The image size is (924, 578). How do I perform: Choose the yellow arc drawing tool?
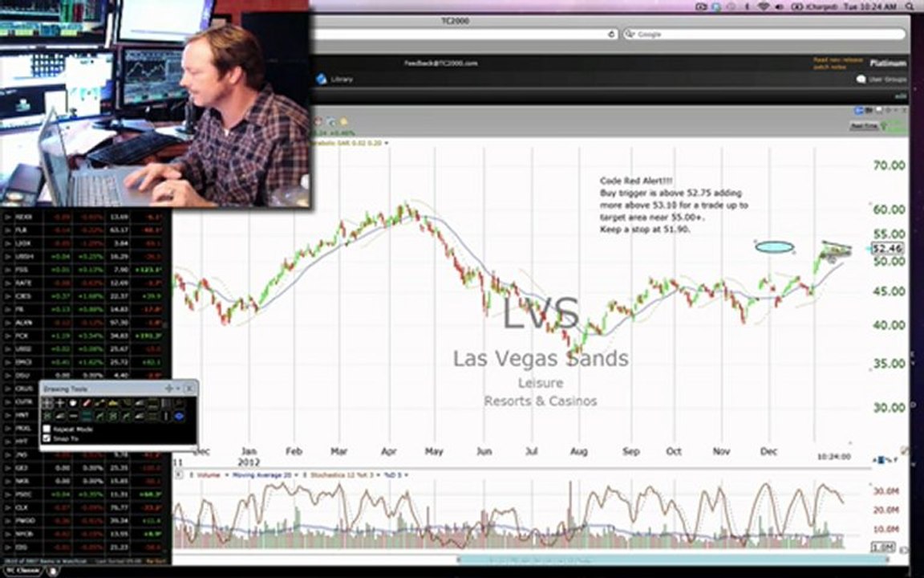pyautogui.click(x=113, y=404)
